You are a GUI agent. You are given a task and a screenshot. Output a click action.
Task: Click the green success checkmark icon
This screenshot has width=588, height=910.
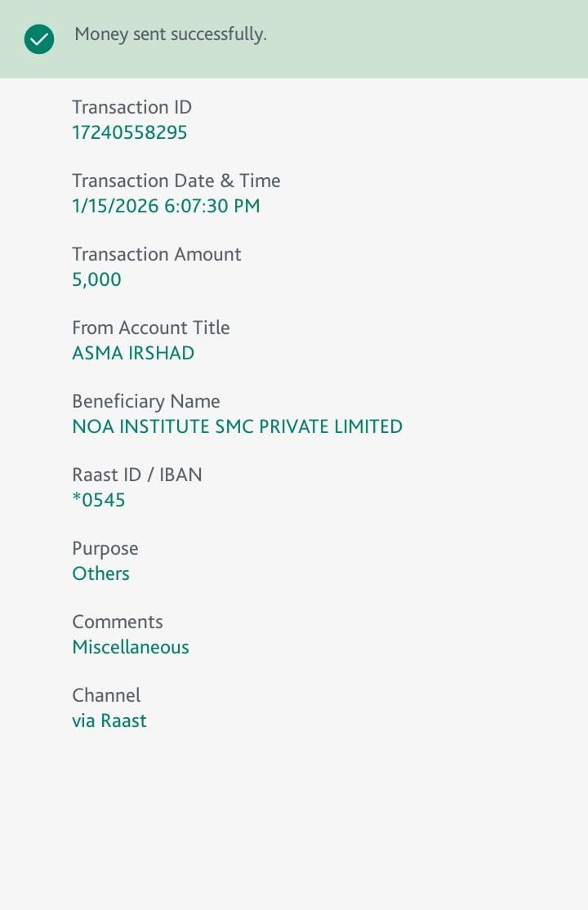39,39
